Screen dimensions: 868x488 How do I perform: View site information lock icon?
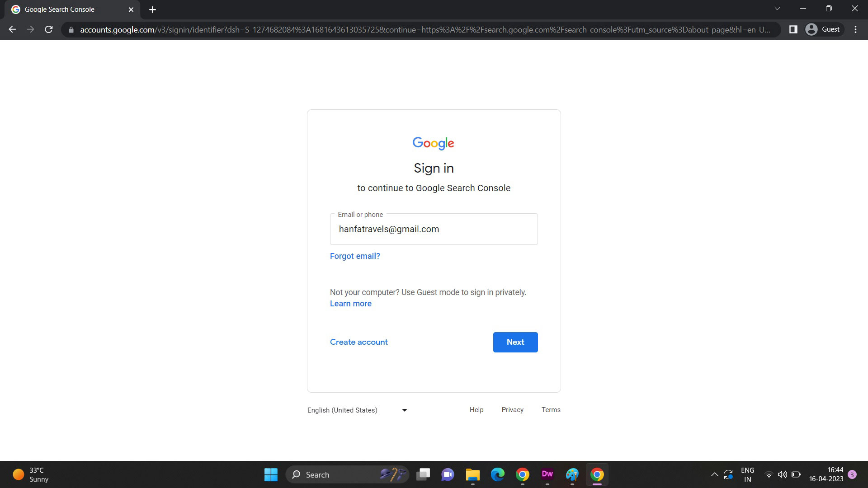coord(71,30)
